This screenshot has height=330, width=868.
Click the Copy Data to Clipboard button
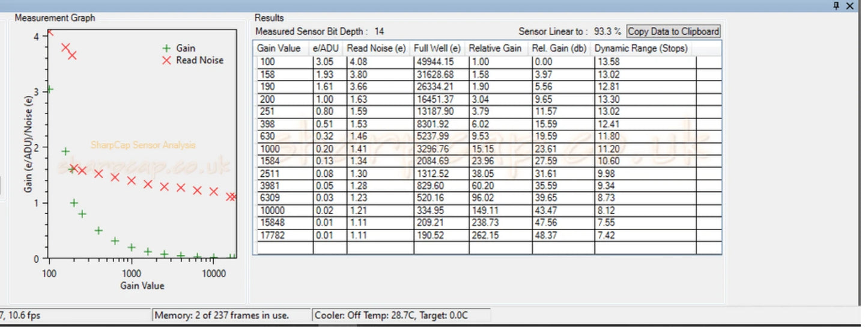(x=673, y=31)
